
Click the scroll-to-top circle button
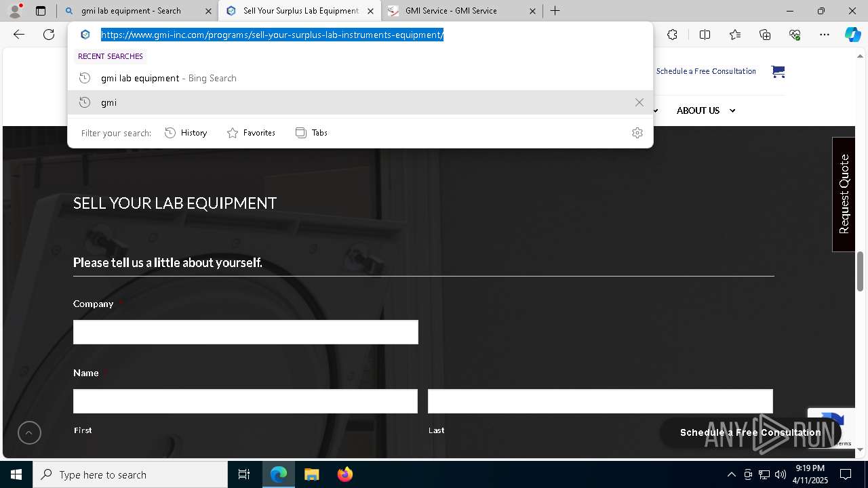[x=29, y=432]
